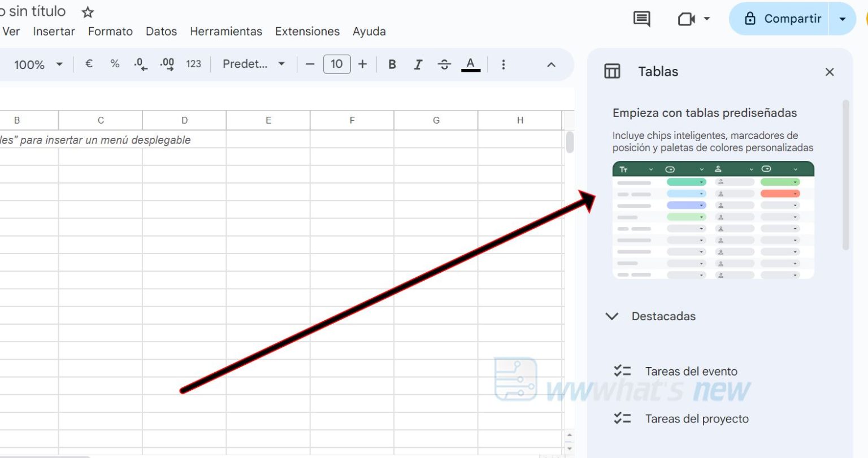Insert the Tareas del evento table
Image resolution: width=868 pixels, height=458 pixels.
692,371
